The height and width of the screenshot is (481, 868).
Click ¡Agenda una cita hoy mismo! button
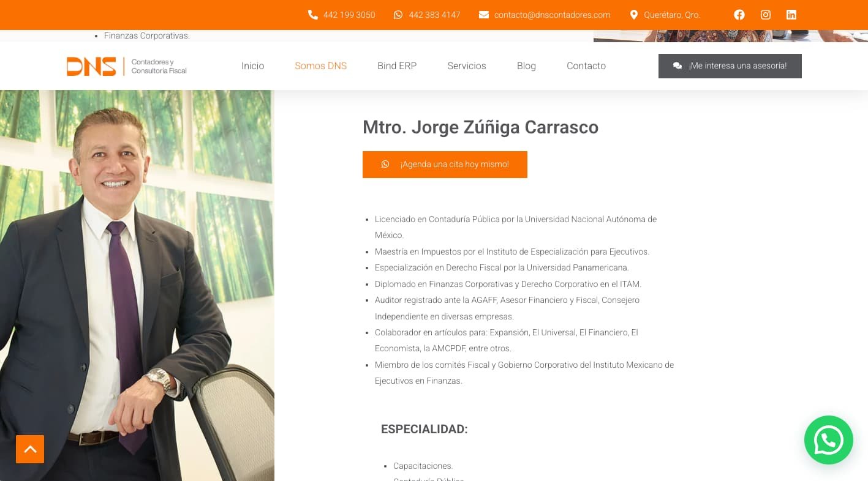click(445, 165)
